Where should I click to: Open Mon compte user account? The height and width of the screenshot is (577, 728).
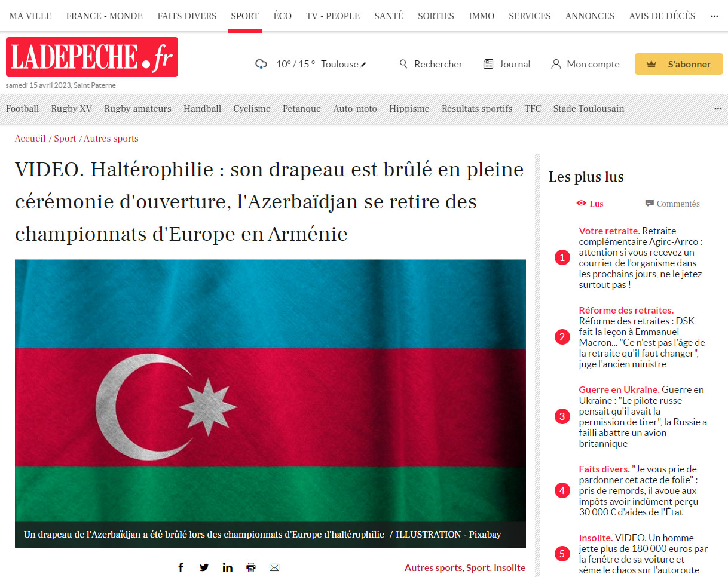[x=585, y=64]
